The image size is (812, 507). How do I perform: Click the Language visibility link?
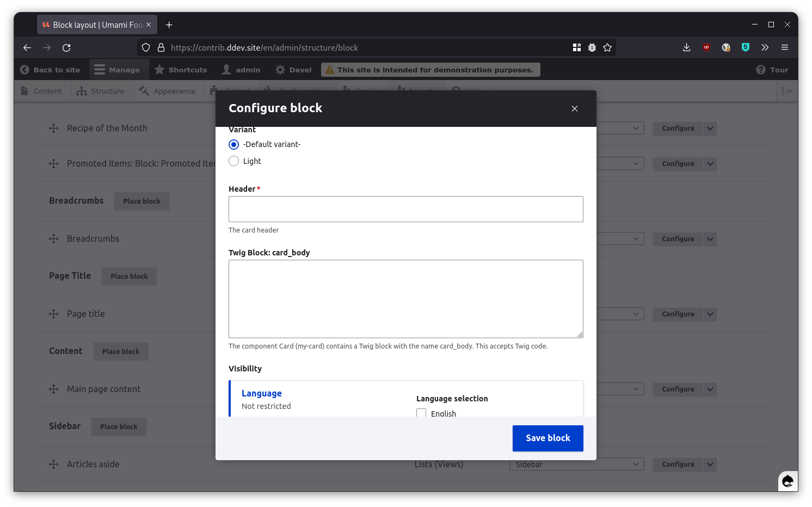coord(262,393)
